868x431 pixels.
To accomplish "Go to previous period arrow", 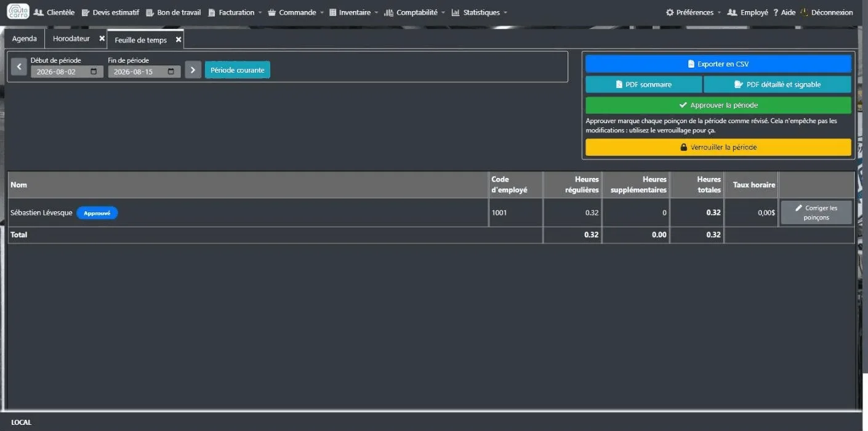I will pos(18,67).
